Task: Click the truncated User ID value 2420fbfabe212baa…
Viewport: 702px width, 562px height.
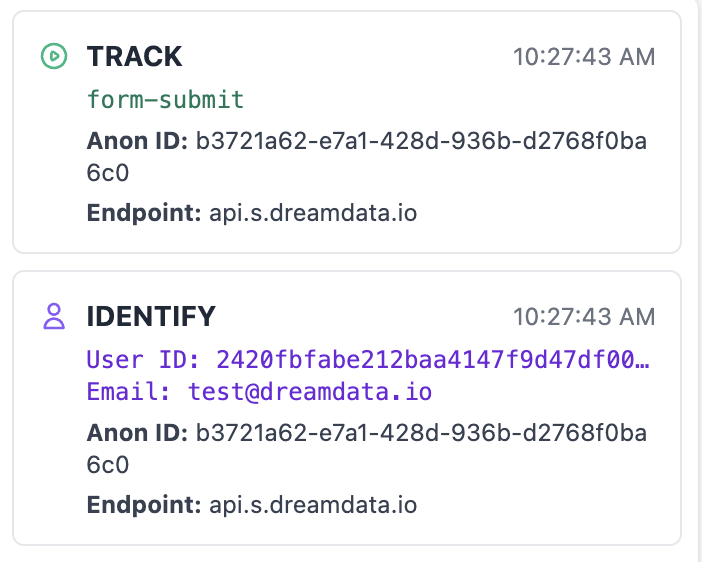Action: [x=432, y=360]
